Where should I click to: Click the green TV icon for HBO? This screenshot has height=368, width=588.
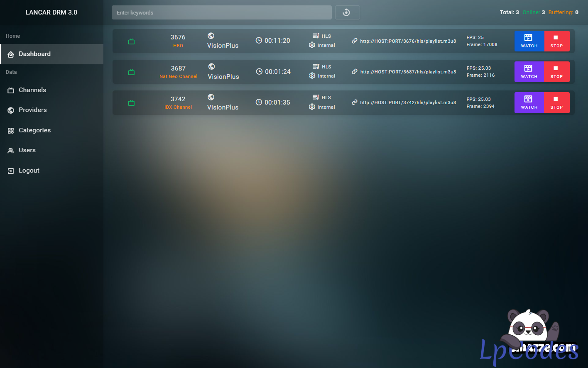coord(132,41)
